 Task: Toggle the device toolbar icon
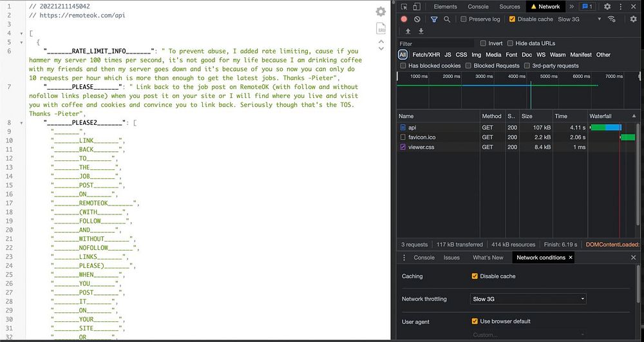pyautogui.click(x=417, y=6)
